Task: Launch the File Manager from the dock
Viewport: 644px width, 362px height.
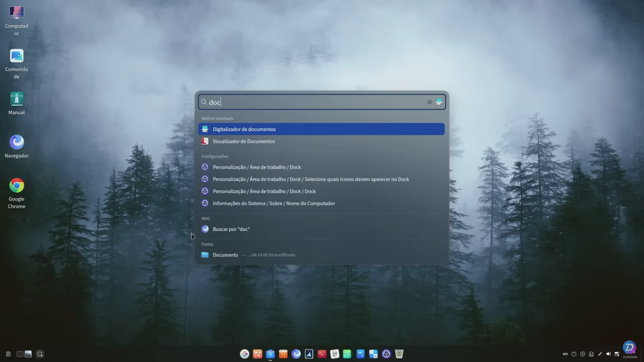Action: click(270, 354)
